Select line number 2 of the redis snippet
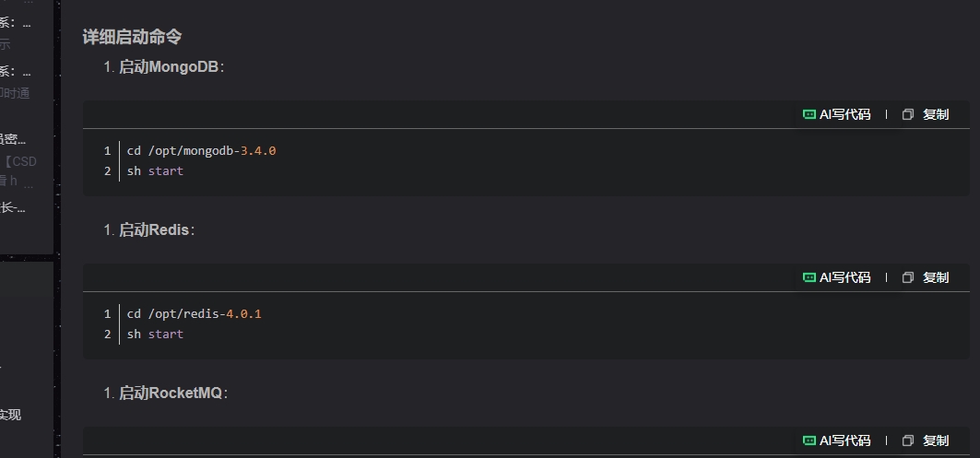This screenshot has height=458, width=980. [x=108, y=334]
